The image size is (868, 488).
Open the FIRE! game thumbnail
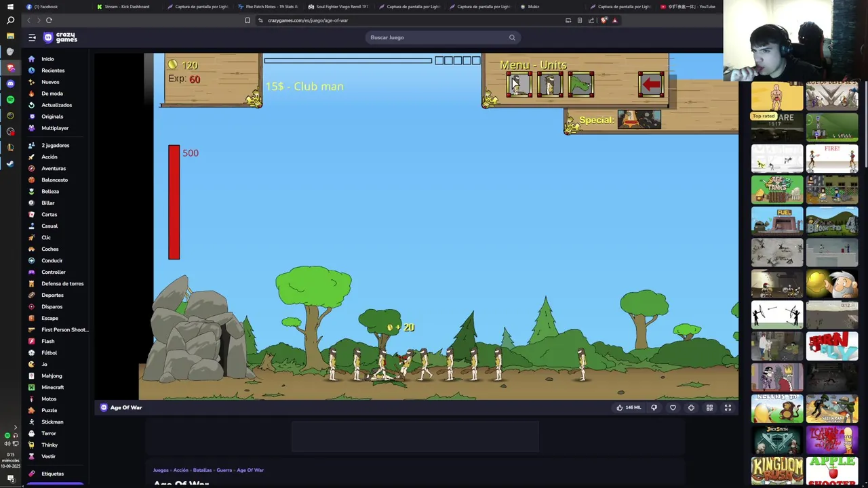click(832, 159)
